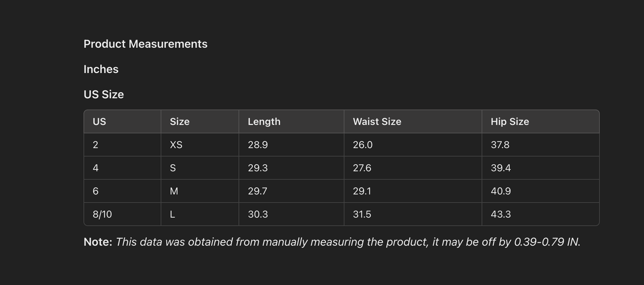Select waist size value 31.5

362,215
